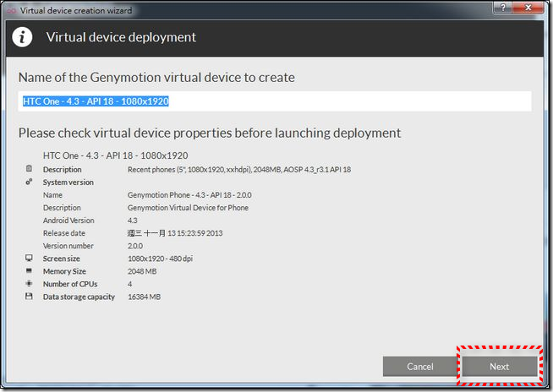This screenshot has width=553, height=392.
Task: Click the 'Name of the Genymotion virtual device to create' heading
Action: (156, 77)
